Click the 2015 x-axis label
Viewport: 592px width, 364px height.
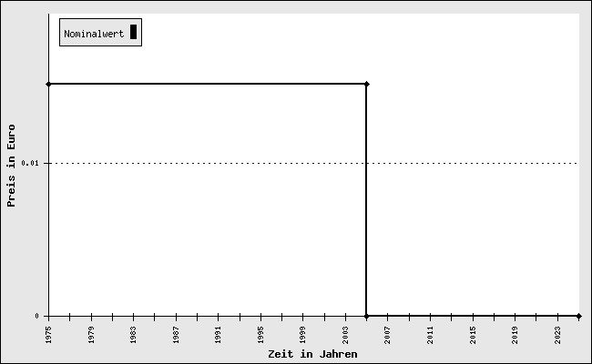(x=473, y=335)
